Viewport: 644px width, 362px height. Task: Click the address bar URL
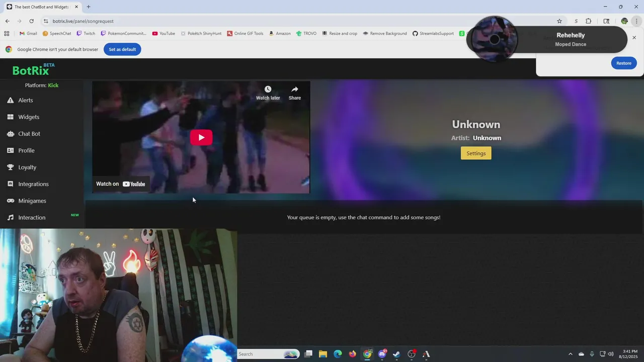[83, 21]
